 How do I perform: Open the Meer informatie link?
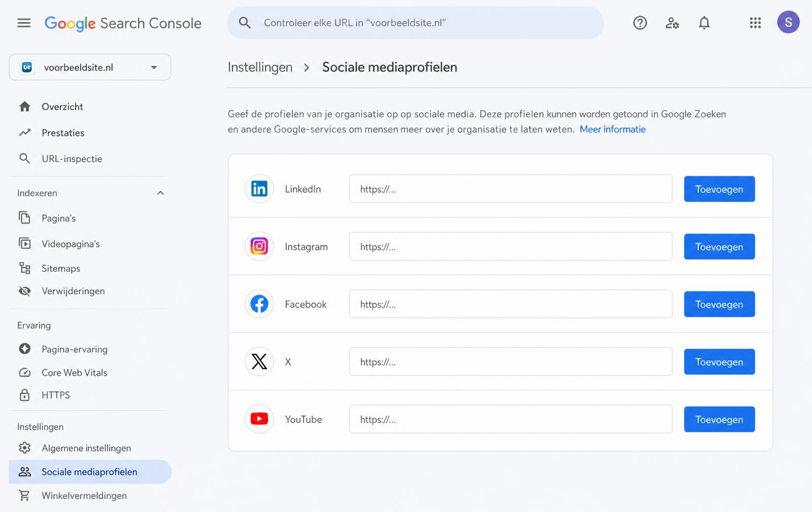[x=613, y=129]
